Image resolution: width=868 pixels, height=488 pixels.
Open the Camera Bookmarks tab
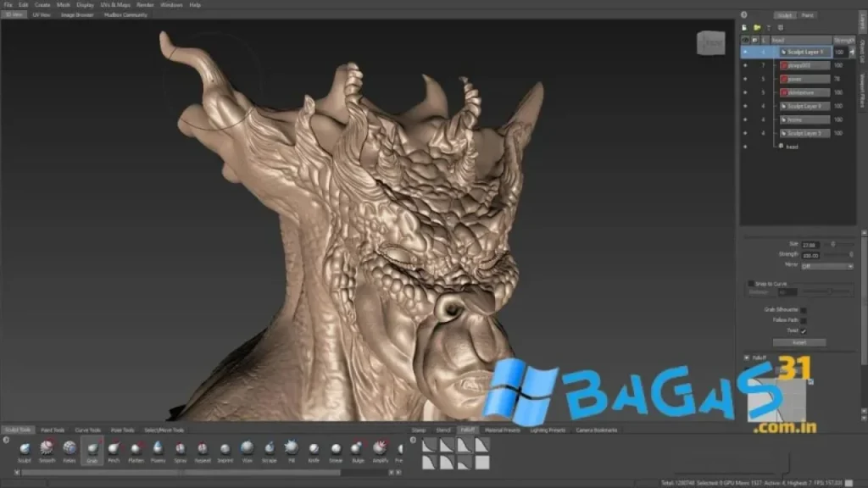[x=596, y=430]
